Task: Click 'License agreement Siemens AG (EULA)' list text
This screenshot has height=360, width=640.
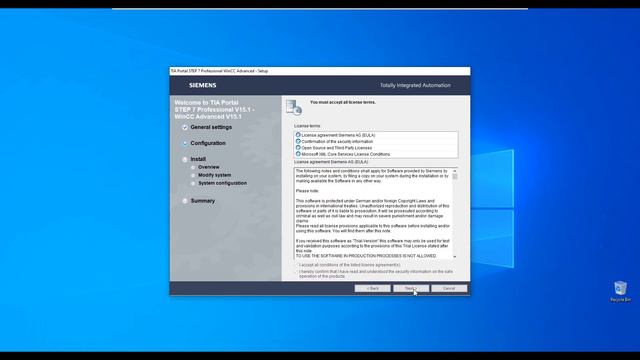Action: (338, 135)
